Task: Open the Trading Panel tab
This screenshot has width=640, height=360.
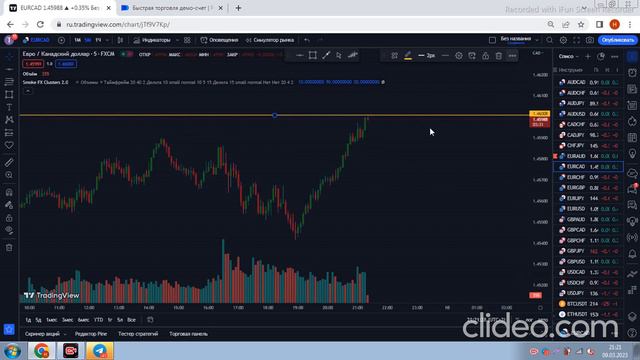Action: (x=189, y=334)
